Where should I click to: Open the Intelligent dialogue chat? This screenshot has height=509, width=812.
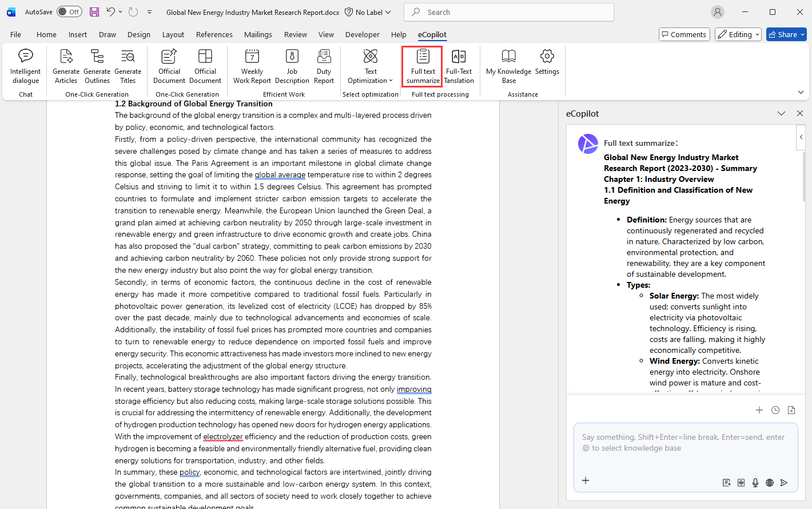click(25, 65)
